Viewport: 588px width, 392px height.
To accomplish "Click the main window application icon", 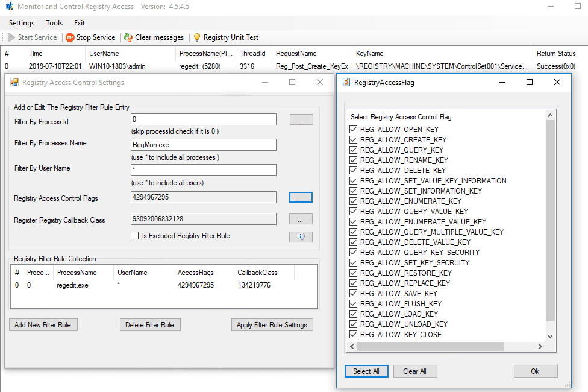I will 10,7.
